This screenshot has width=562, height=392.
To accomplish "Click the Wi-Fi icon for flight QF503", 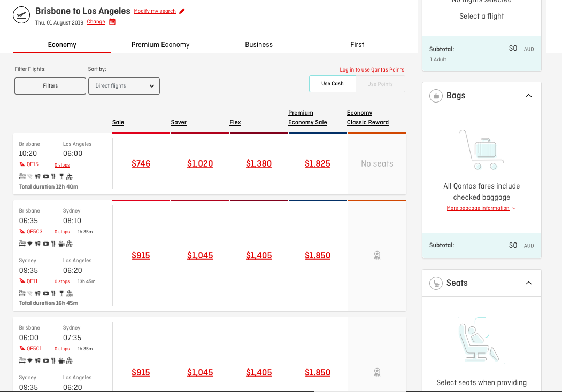I will (x=30, y=244).
